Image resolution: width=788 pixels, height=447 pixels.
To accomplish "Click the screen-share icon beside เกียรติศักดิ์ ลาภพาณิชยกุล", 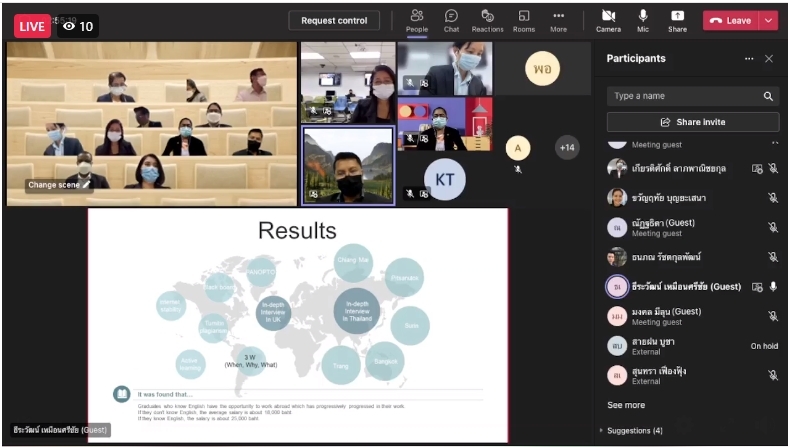I will point(757,168).
